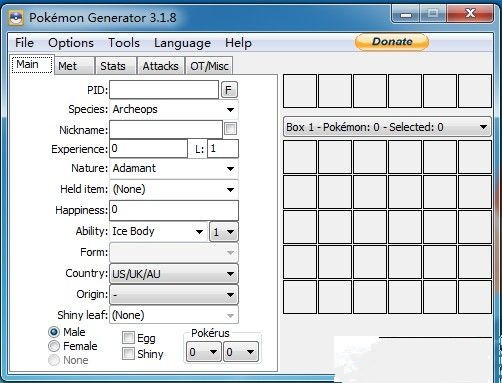
Task: Select the Female radio button
Action: point(54,346)
